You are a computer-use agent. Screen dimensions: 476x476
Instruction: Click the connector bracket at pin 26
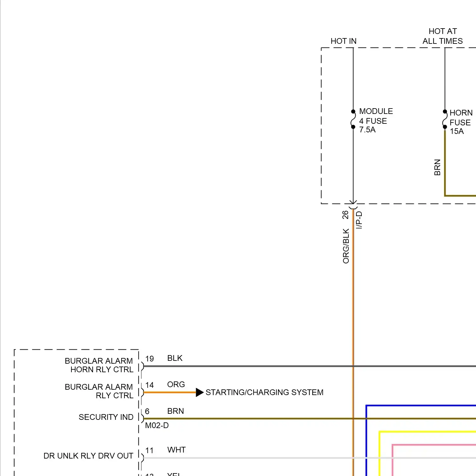tap(353, 208)
